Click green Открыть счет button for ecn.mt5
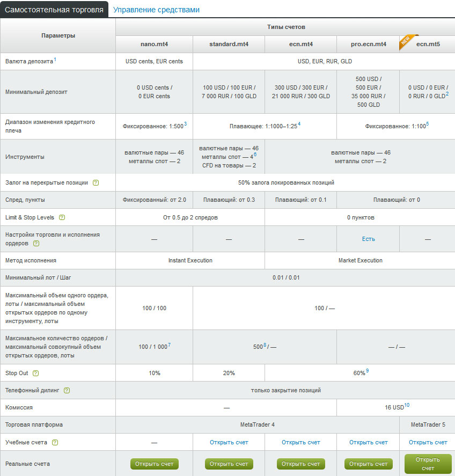455x476 pixels. pos(428,464)
